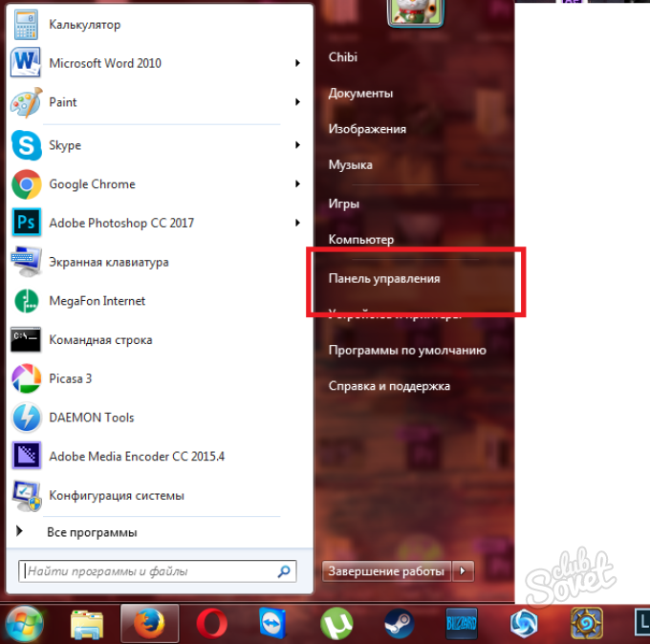This screenshot has width=650, height=644.
Task: Open Steam from the taskbar
Action: coord(398,624)
